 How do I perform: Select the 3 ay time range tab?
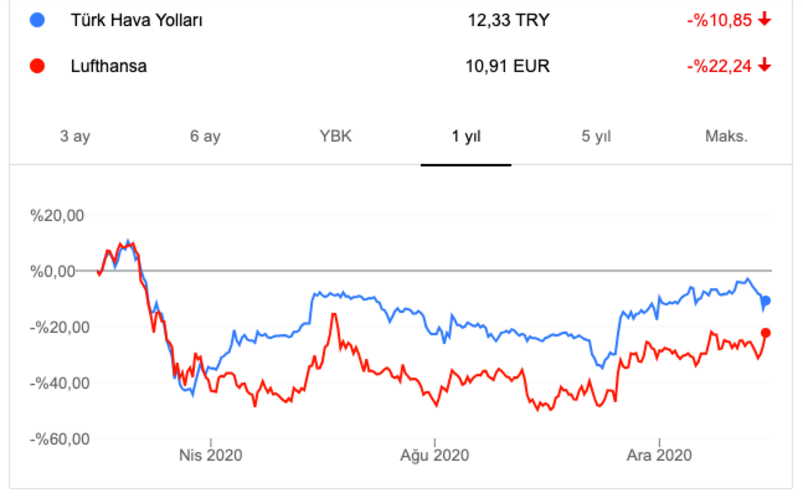[x=75, y=137]
